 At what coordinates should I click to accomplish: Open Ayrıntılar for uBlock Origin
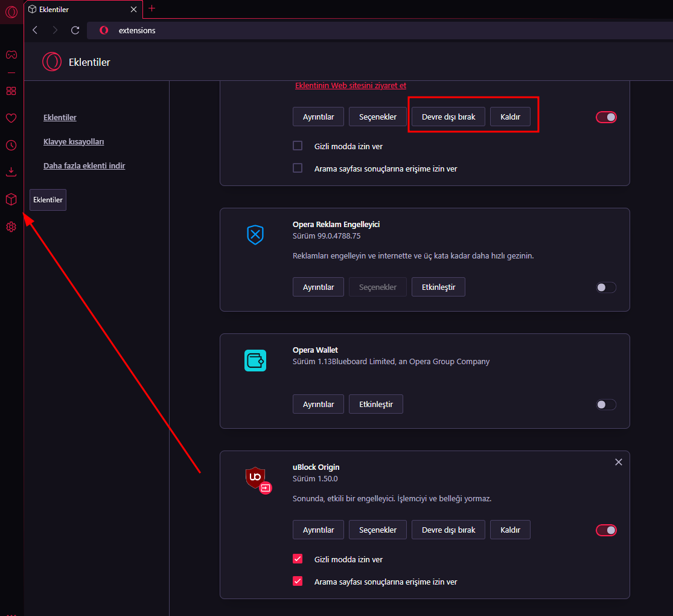(x=318, y=530)
